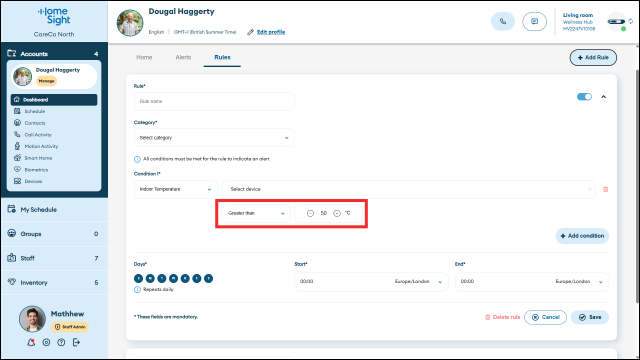Toggle Wednesday day circle

pyautogui.click(x=173, y=278)
